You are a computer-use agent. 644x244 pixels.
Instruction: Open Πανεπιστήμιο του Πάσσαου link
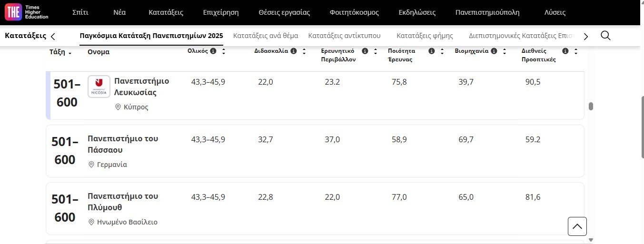(x=123, y=144)
